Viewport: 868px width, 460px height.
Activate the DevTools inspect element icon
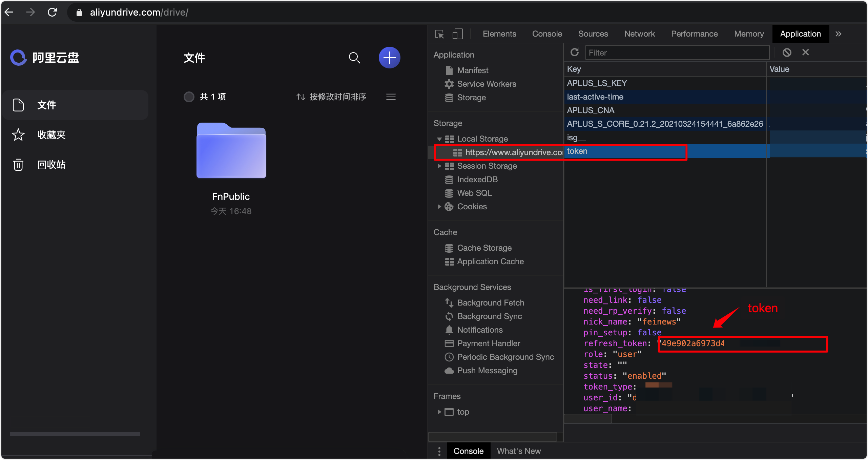click(439, 34)
